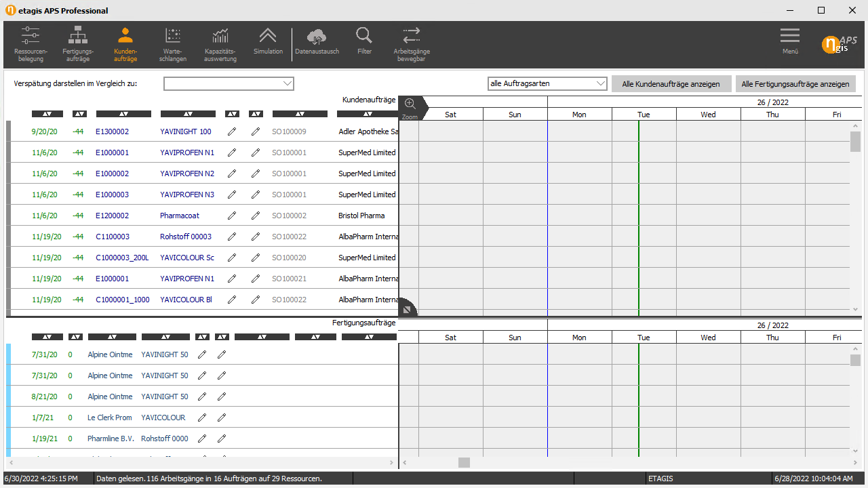This screenshot has width=868, height=488.
Task: Click first edit pencil in YAVIPROFEN N2 row
Action: click(x=232, y=174)
